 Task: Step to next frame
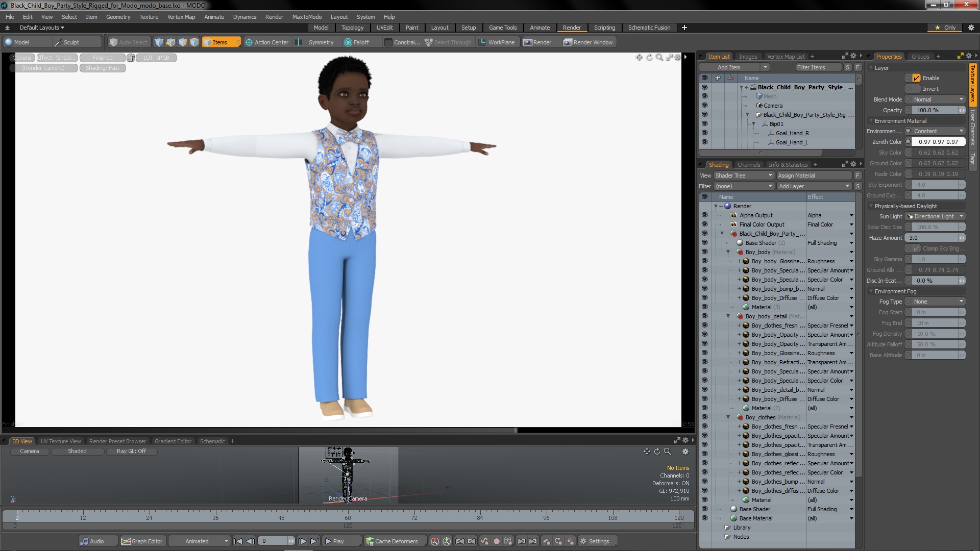[x=302, y=541]
